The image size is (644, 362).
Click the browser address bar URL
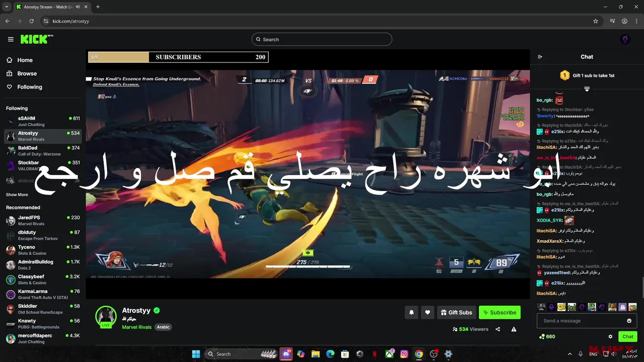click(x=71, y=21)
